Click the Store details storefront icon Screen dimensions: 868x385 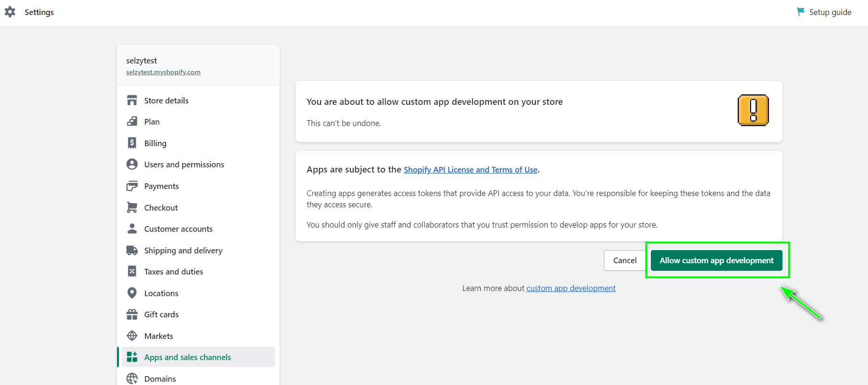[x=132, y=101]
